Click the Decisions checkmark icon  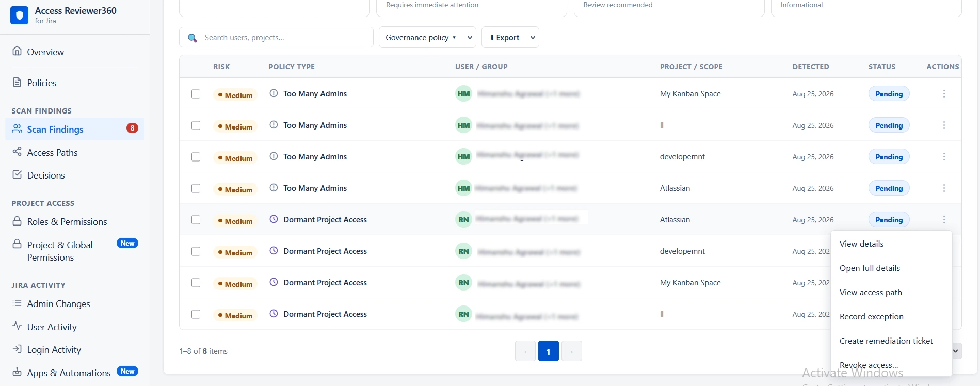17,174
